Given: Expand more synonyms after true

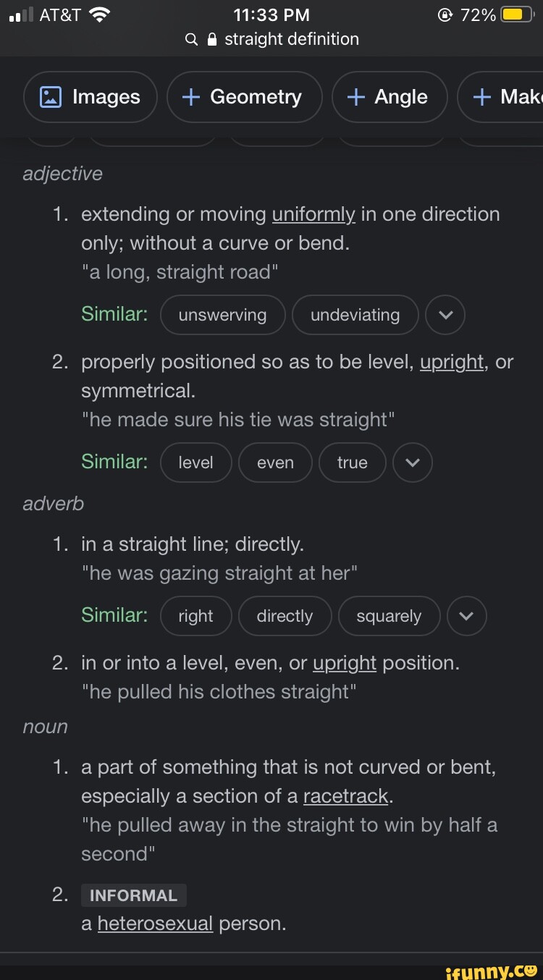Looking at the screenshot, I should click(x=413, y=462).
